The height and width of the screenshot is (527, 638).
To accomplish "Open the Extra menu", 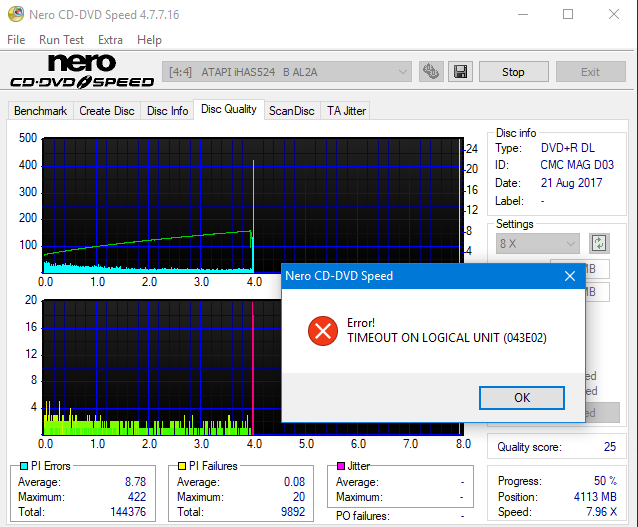I will [110, 40].
